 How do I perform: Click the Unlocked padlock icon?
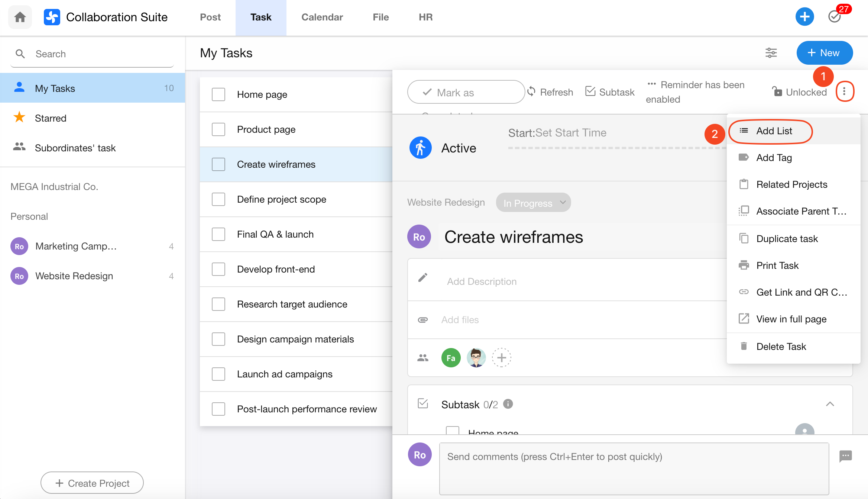pyautogui.click(x=777, y=91)
